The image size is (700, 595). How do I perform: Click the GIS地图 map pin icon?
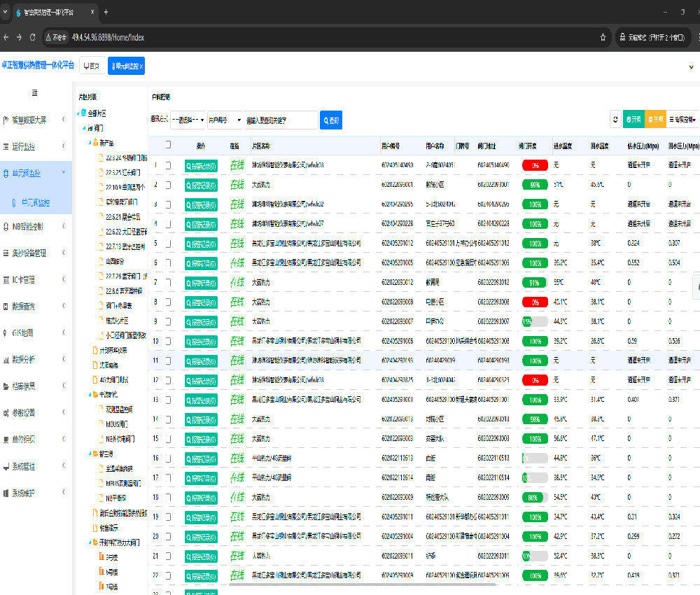(x=5, y=333)
